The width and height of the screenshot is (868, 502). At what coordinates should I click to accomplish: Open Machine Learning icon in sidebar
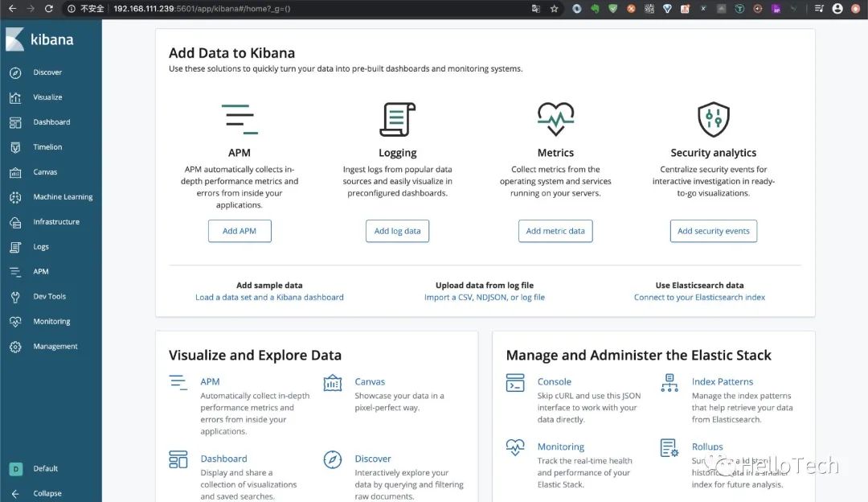(x=15, y=197)
